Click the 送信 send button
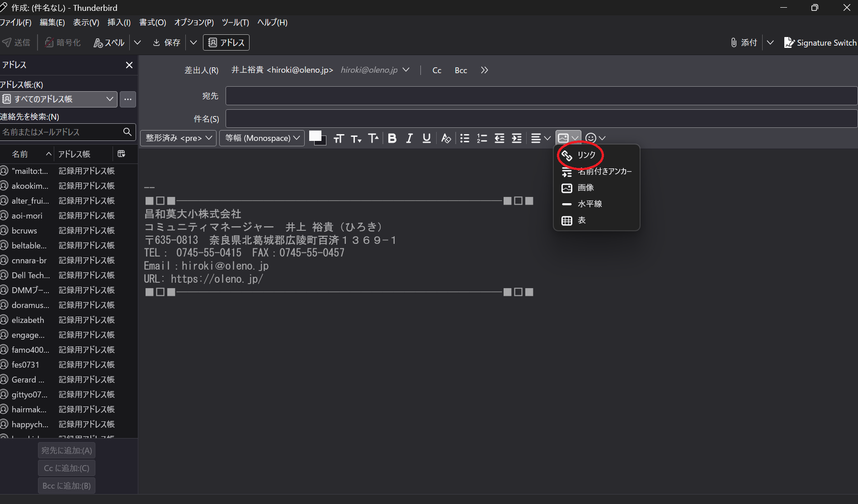Image resolution: width=858 pixels, height=504 pixels. tap(16, 42)
